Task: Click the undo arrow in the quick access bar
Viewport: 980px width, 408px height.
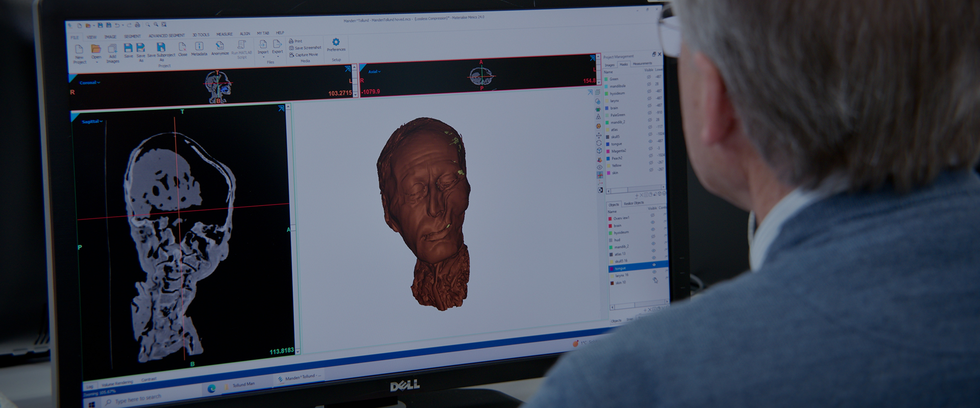Action: (x=117, y=25)
